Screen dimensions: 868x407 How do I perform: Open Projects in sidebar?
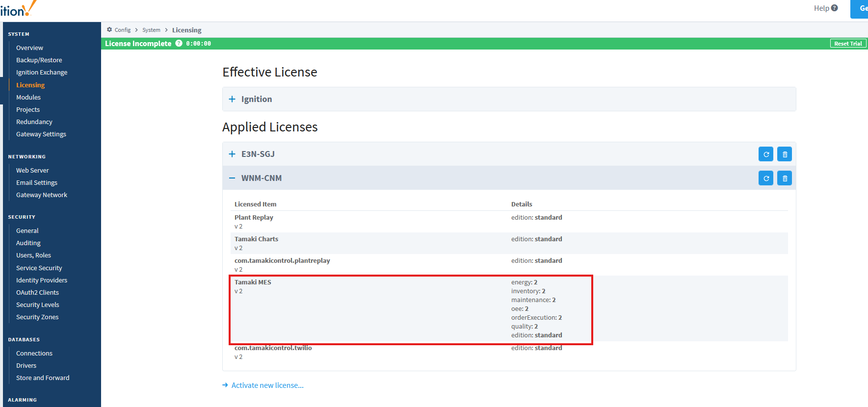point(28,109)
